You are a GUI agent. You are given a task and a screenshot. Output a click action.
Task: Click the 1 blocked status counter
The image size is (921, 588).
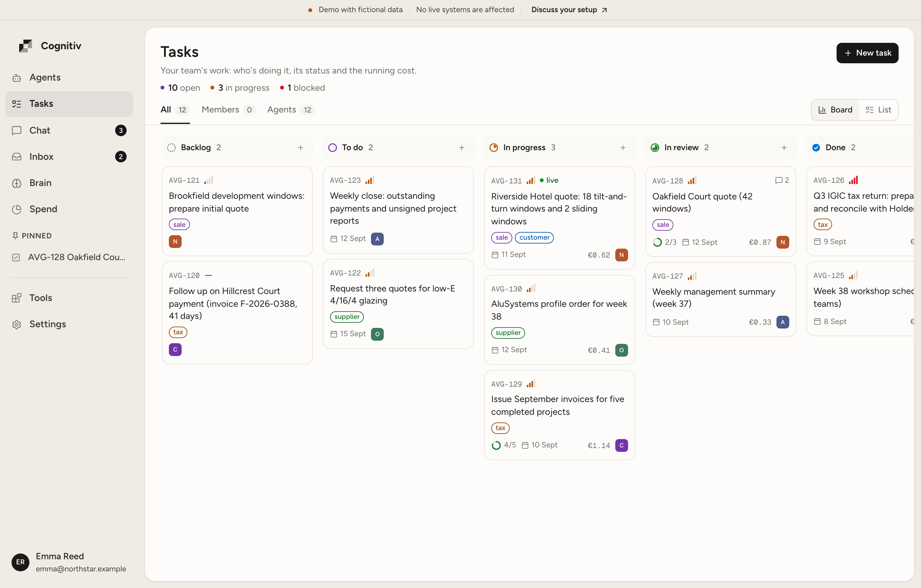(x=302, y=88)
